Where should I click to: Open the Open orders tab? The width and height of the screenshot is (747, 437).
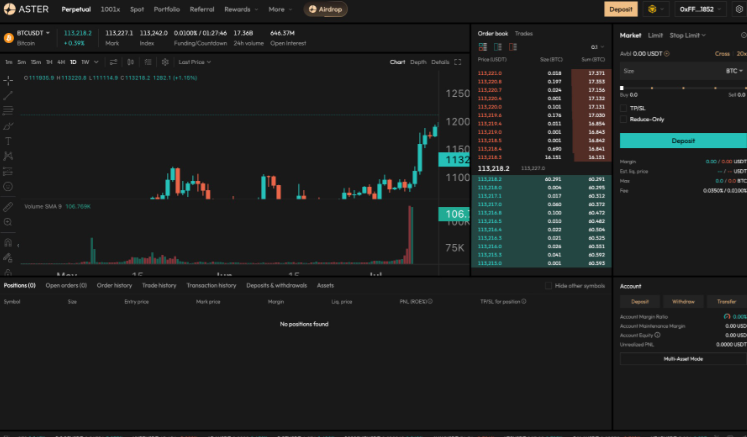66,285
